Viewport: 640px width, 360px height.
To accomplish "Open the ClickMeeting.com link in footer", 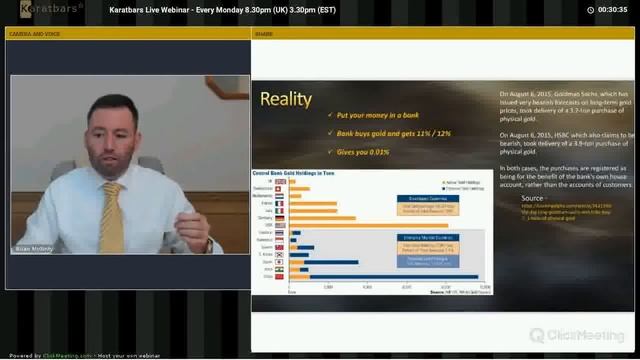I will (x=67, y=356).
